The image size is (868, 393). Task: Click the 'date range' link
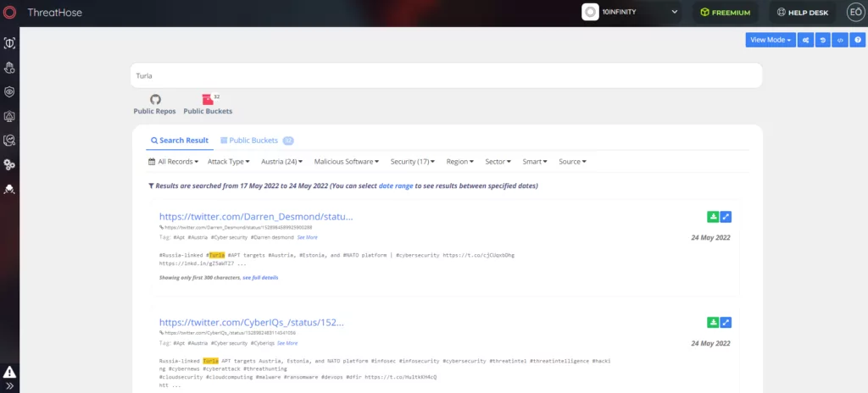[396, 186]
